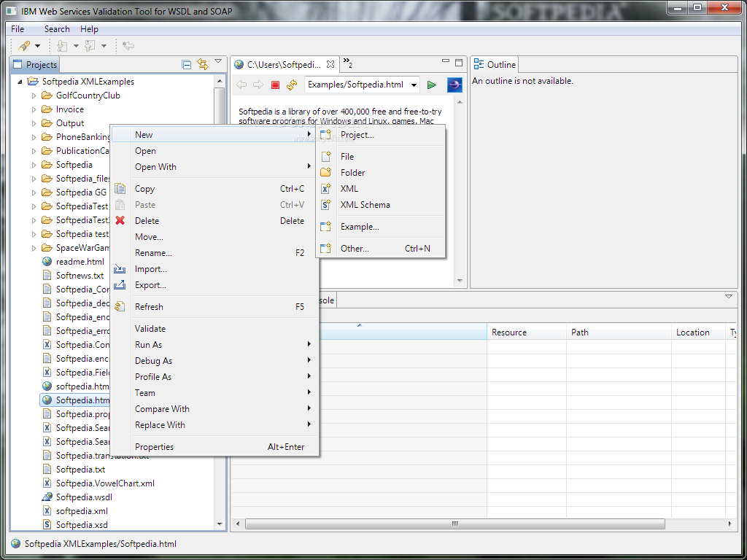Expand Run As submenu
This screenshot has width=747, height=560.
tap(214, 345)
